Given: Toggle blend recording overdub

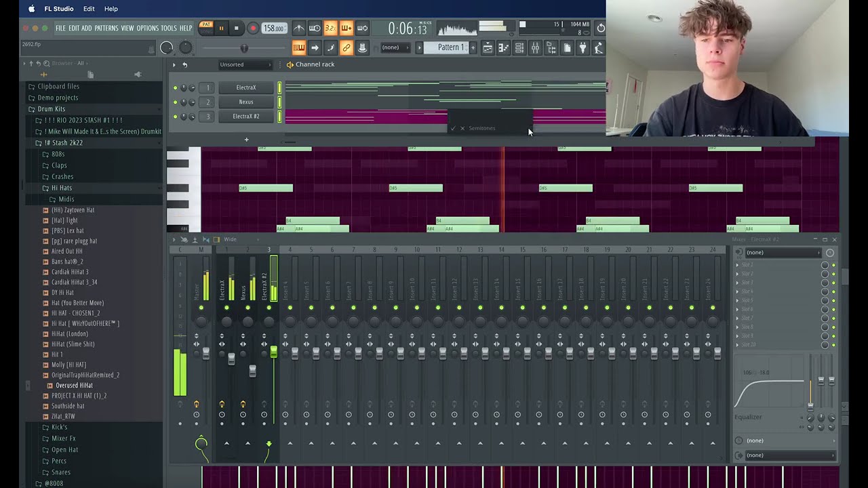Looking at the screenshot, I should point(346,28).
